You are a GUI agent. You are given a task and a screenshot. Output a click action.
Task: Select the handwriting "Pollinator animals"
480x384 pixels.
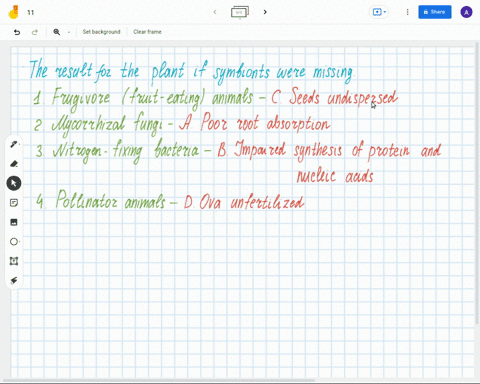[110, 200]
